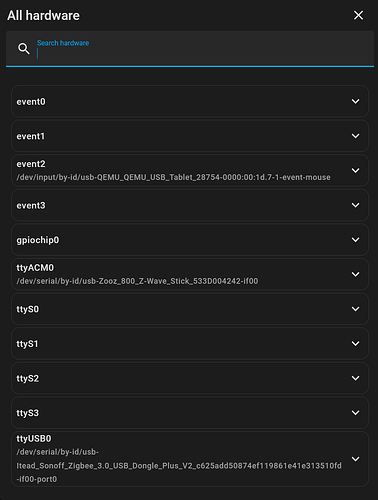Expand event2 QEMU USB Tablet entry chevron
The height and width of the screenshot is (500, 378).
(356, 171)
